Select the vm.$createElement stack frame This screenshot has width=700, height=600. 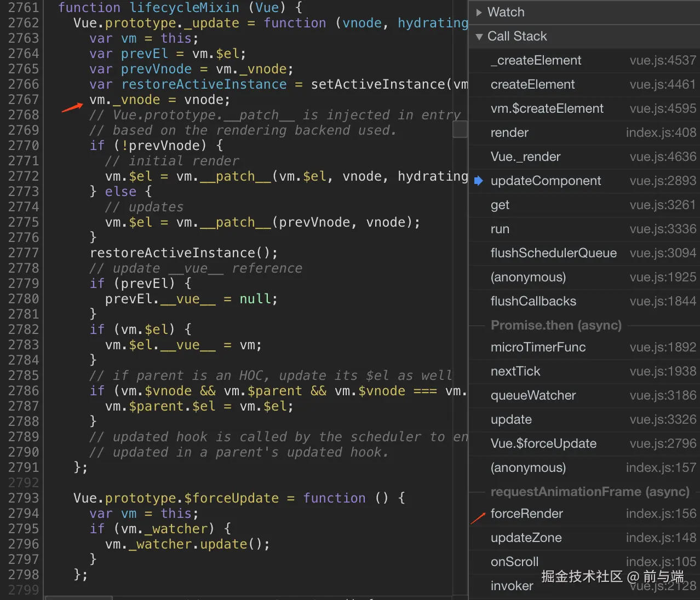tap(584, 108)
